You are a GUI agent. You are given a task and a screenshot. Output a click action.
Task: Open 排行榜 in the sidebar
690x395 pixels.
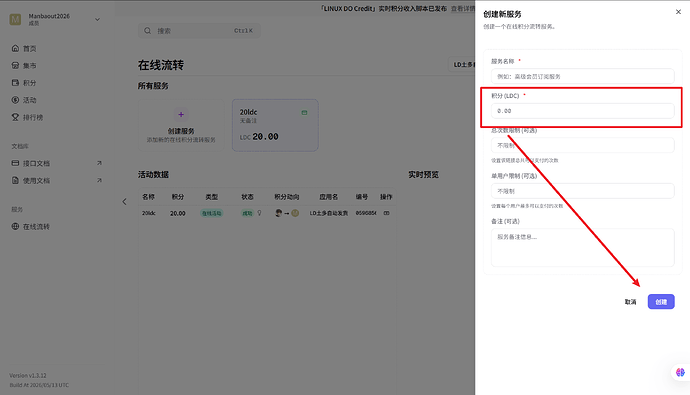point(33,117)
